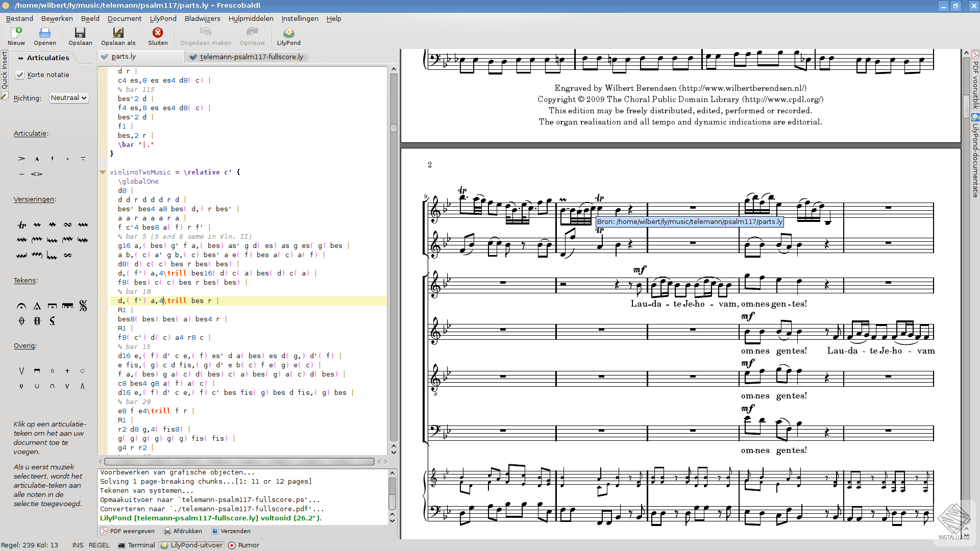Click the PDF weergeven button
Screen dimensions: 980x551
(128, 531)
